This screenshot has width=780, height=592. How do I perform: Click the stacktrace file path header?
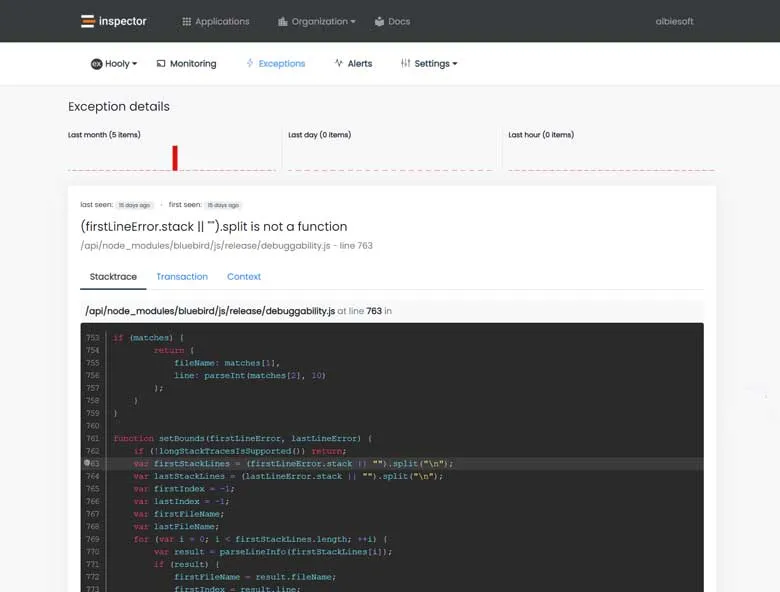pos(238,311)
